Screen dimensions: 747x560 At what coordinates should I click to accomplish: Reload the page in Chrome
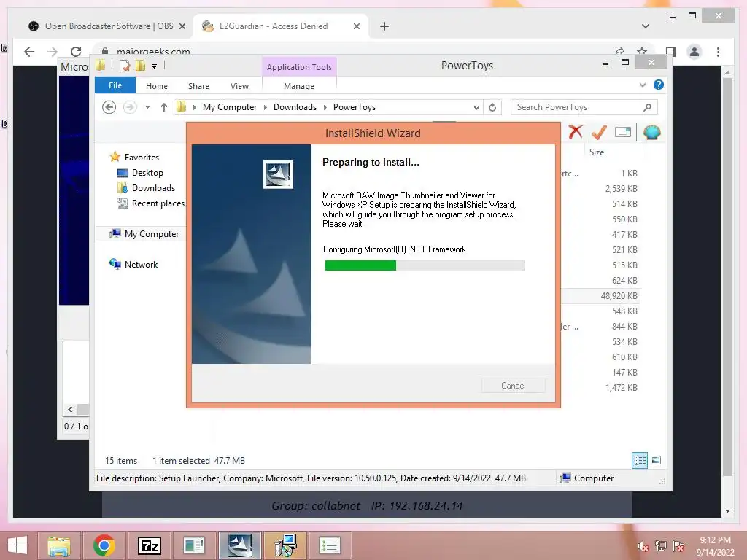76,52
